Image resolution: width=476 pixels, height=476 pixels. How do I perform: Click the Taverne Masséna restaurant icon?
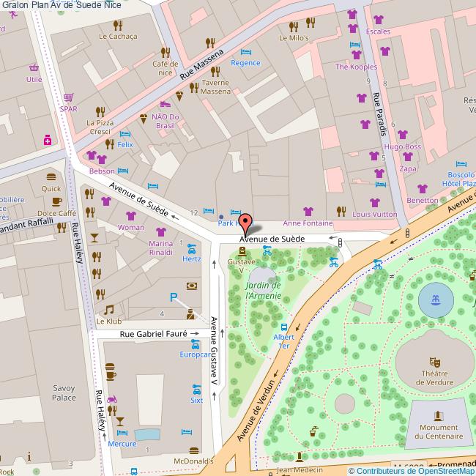coord(195,87)
